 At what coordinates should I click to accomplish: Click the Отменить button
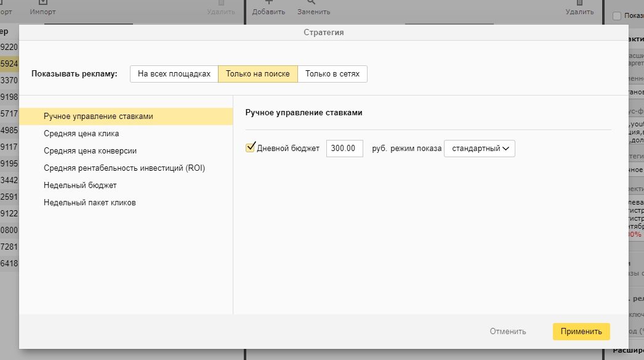click(508, 332)
